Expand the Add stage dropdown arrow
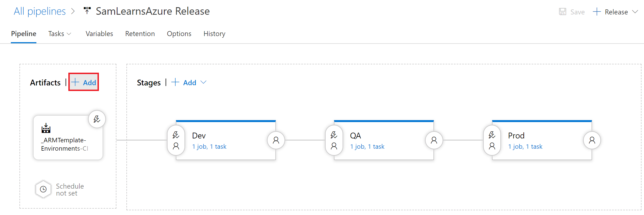The image size is (644, 215). [x=204, y=82]
